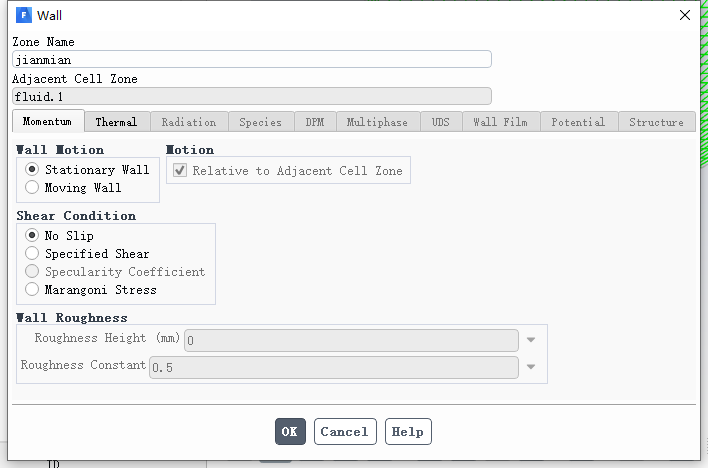Confirm with the OK button
This screenshot has width=708, height=468.
click(290, 431)
